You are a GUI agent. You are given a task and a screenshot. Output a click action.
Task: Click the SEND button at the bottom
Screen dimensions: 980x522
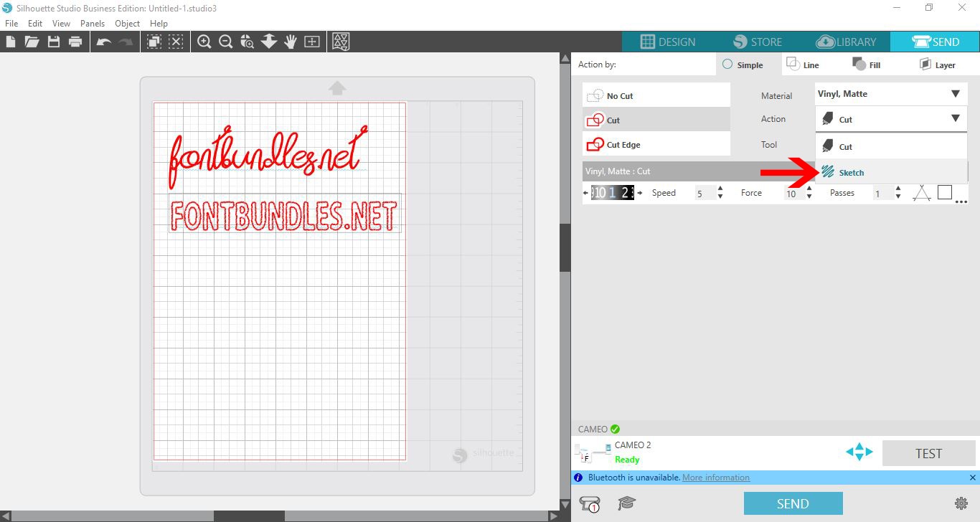793,503
